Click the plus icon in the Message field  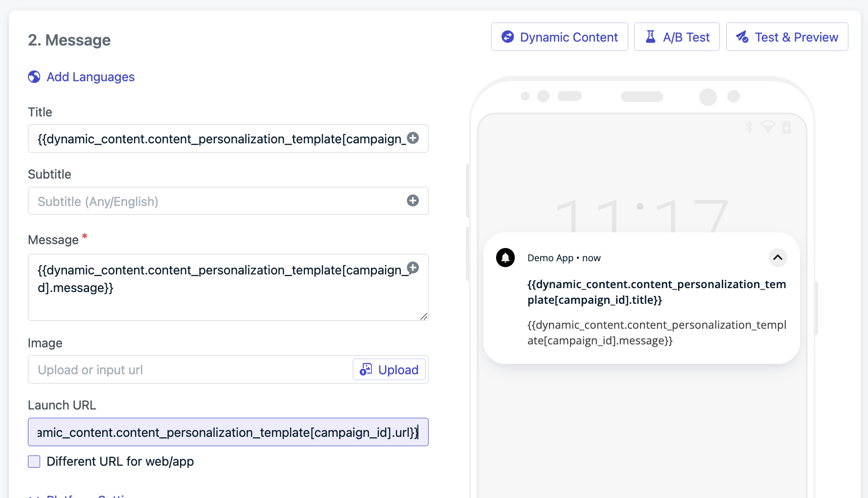413,267
